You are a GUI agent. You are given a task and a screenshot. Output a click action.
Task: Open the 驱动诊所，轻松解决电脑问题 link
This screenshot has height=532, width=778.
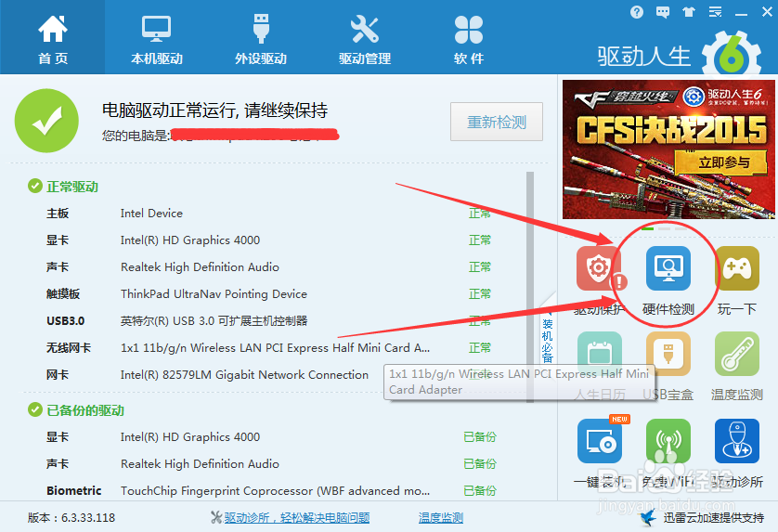click(297, 517)
